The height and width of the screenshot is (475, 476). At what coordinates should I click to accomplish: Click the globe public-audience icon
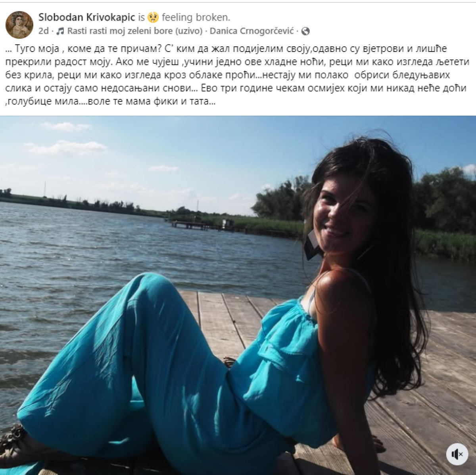(x=305, y=31)
